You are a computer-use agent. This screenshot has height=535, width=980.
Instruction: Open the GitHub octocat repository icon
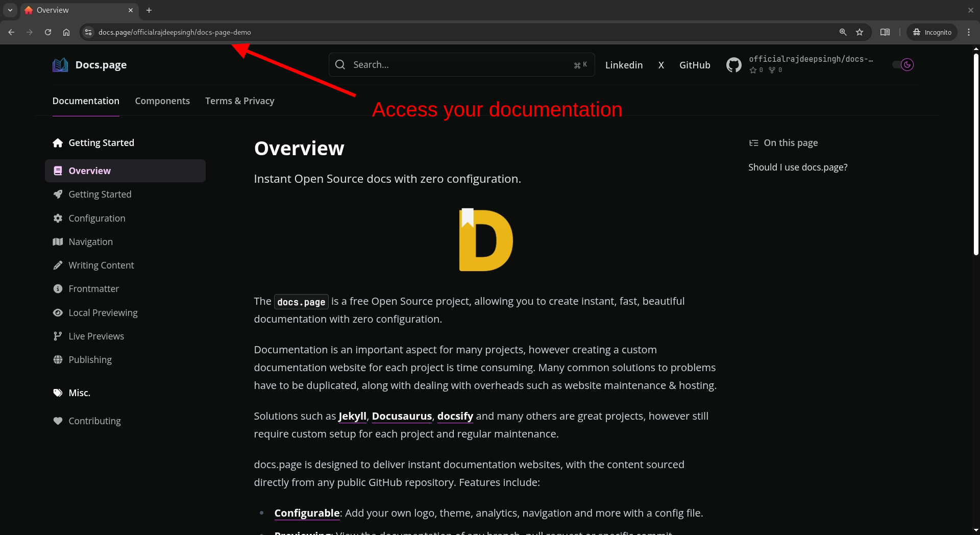[733, 65]
